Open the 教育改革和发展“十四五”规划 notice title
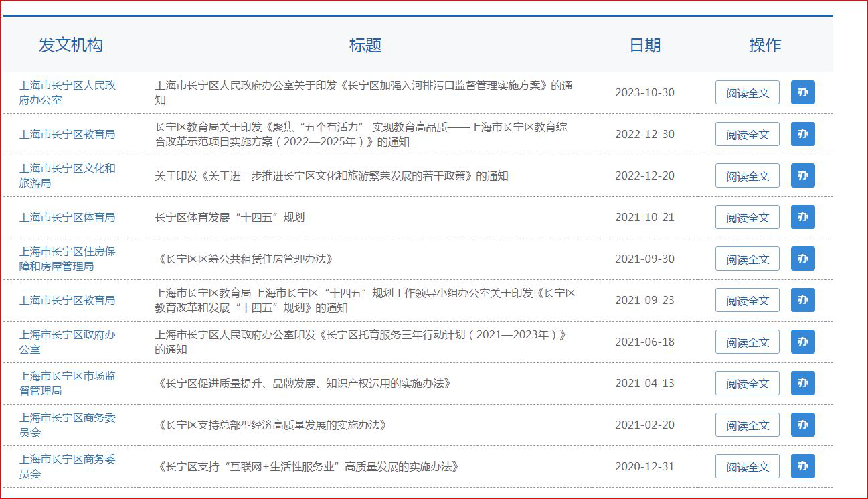The height and width of the screenshot is (499, 868). [365, 301]
